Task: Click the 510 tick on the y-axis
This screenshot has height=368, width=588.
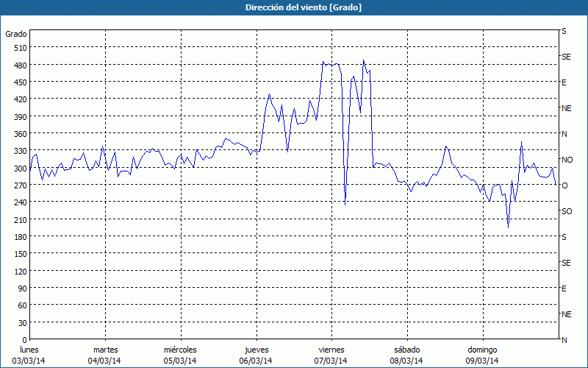Action: click(x=19, y=48)
